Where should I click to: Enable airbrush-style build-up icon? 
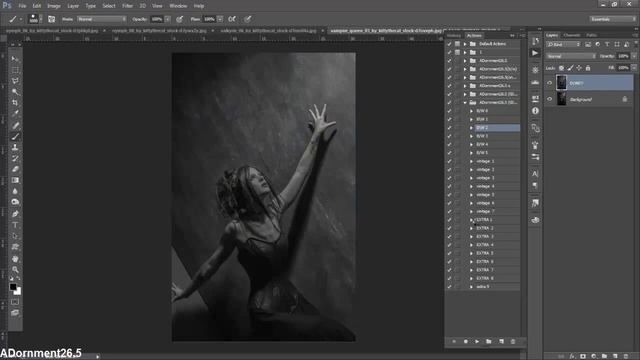coord(232,19)
